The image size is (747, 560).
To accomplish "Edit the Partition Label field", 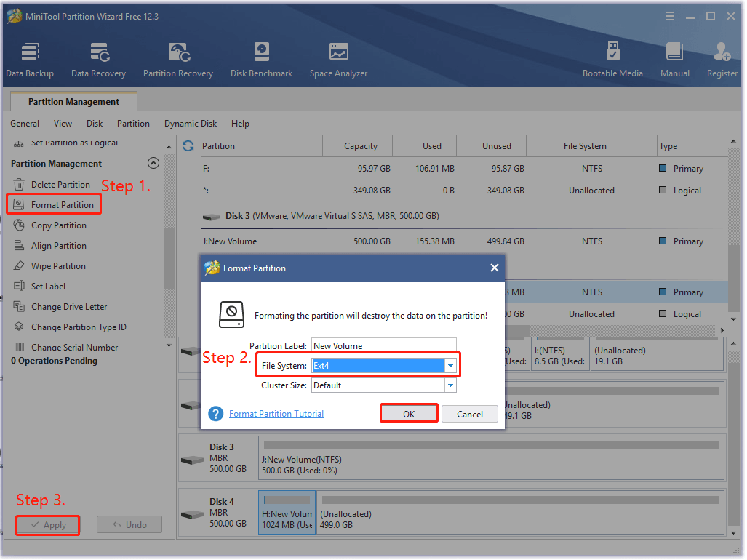I will pyautogui.click(x=384, y=346).
